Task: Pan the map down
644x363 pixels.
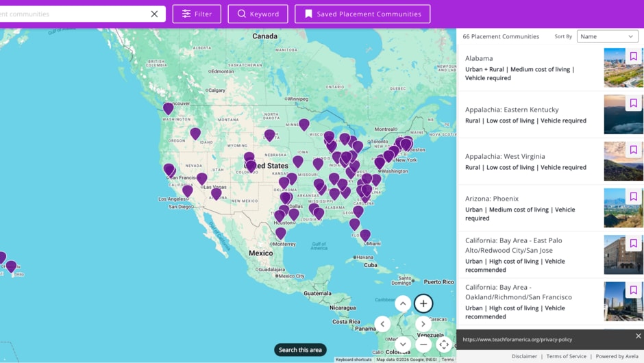Action: coord(403,344)
